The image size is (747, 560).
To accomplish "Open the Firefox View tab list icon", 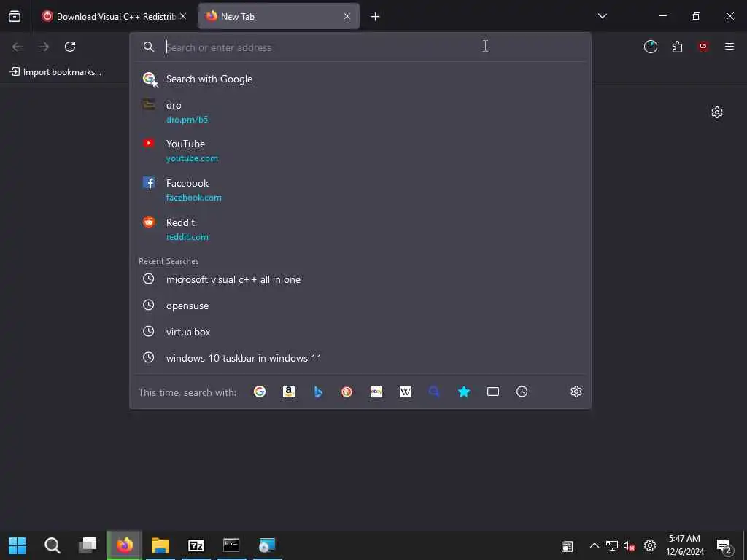I will [15, 17].
